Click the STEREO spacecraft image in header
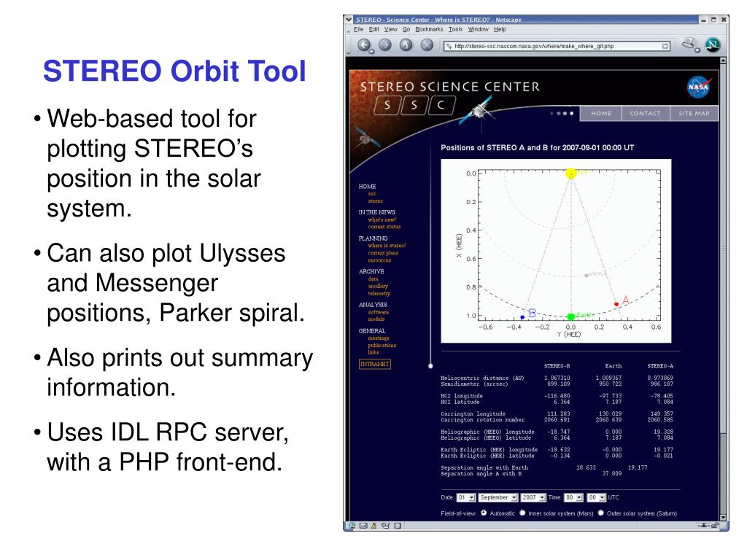 click(x=476, y=111)
